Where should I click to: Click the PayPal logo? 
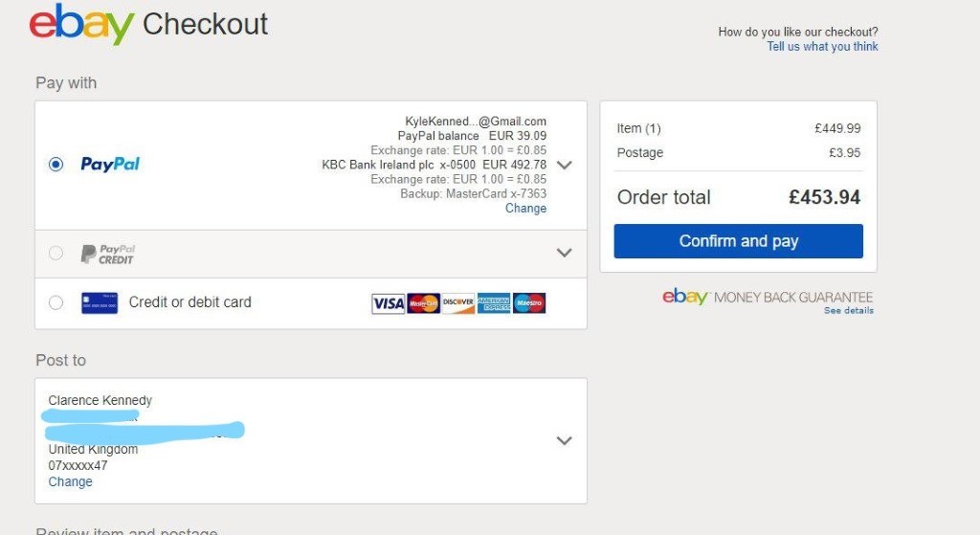click(x=110, y=165)
